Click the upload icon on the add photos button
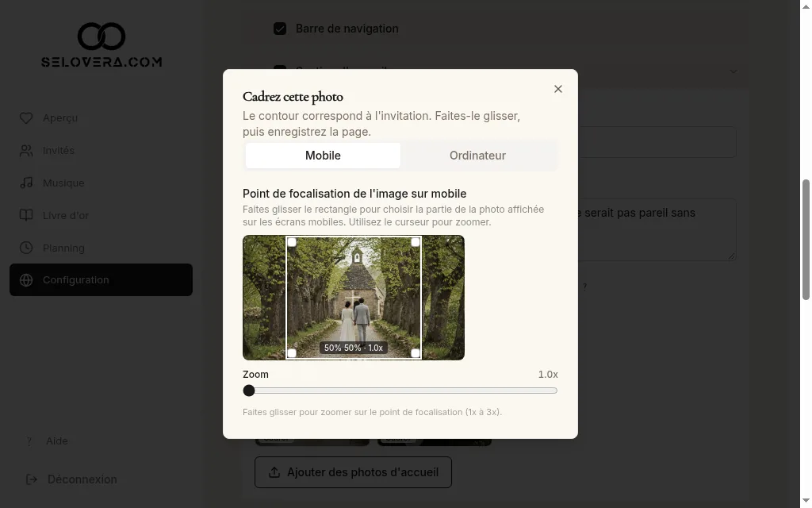Viewport: 812px width, 508px height. click(x=274, y=472)
